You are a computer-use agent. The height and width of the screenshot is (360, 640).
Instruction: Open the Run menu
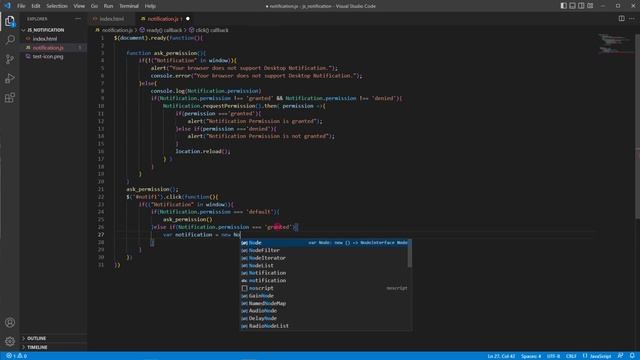pyautogui.click(x=108, y=6)
